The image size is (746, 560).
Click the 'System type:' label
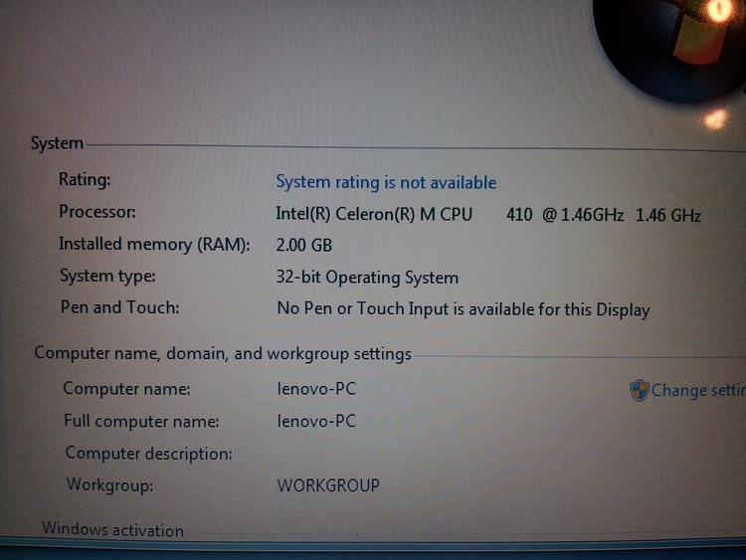coord(107,276)
